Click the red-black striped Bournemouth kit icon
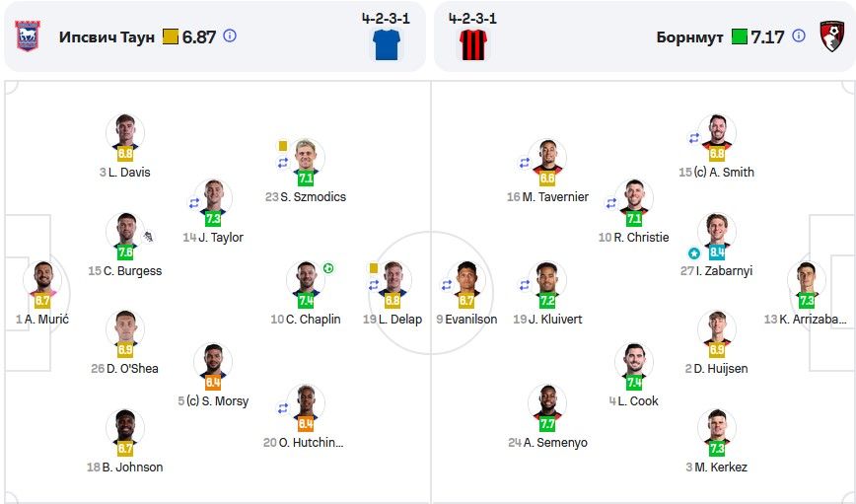The height and width of the screenshot is (504, 856). click(x=473, y=44)
